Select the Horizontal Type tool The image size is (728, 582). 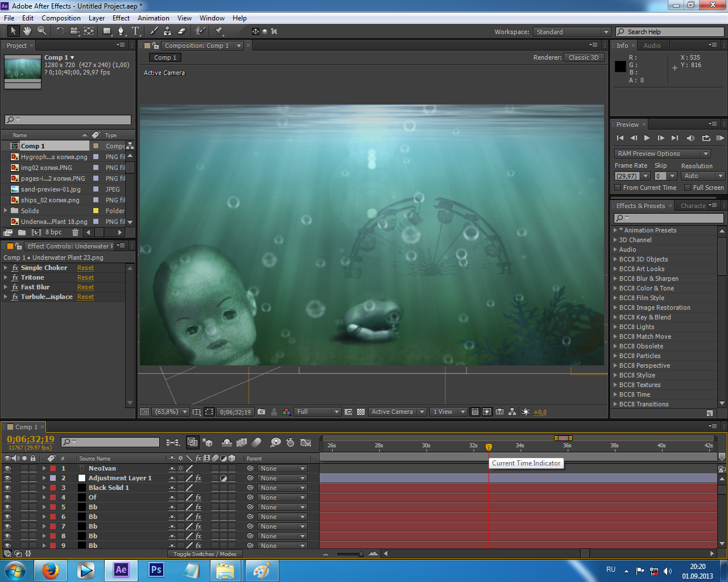click(x=135, y=31)
